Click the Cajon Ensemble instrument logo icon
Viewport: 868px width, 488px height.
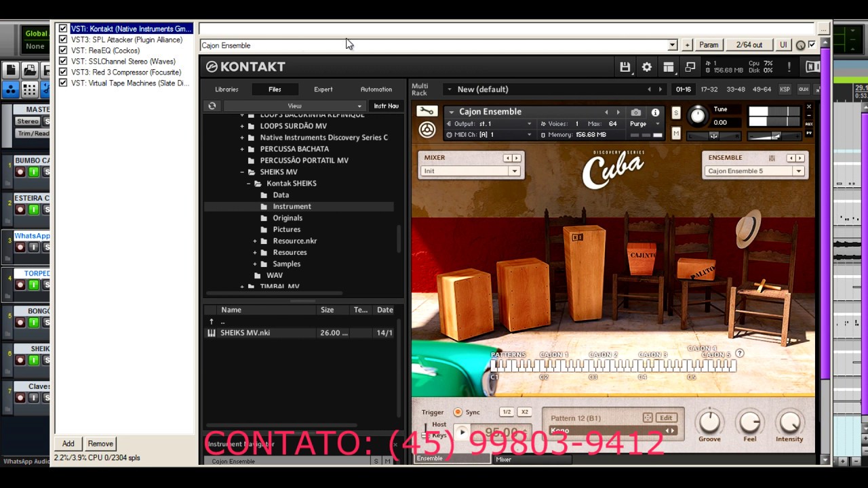point(427,129)
